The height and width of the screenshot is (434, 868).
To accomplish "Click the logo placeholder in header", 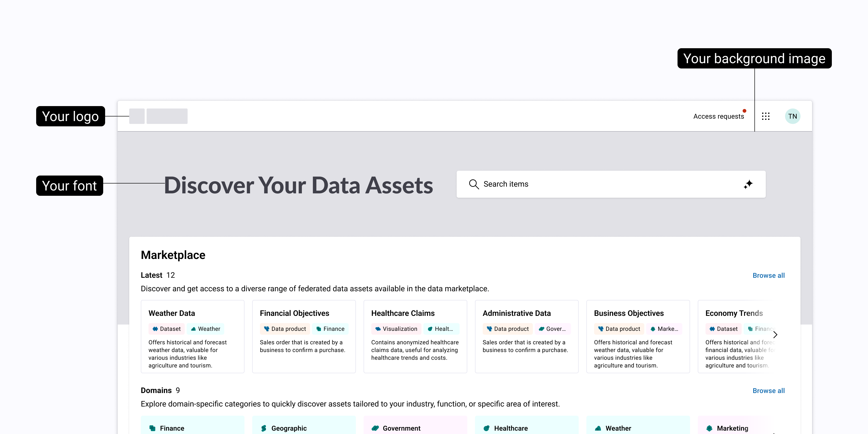I will coord(158,116).
